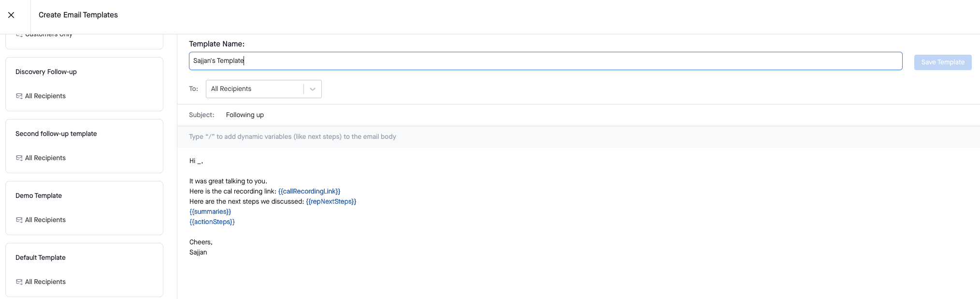Image resolution: width=980 pixels, height=299 pixels.
Task: Click the envelope icon on Discovery Follow-up card
Action: [19, 95]
